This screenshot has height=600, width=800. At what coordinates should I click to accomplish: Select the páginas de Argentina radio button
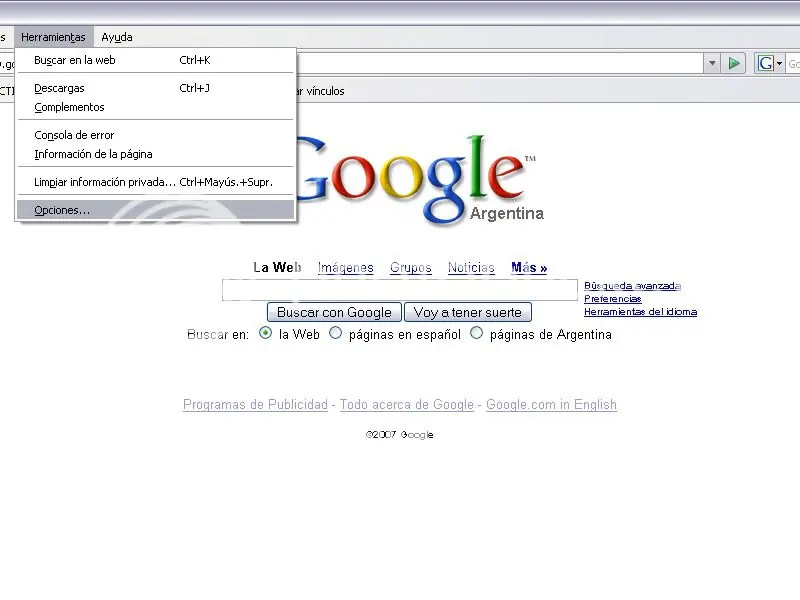point(476,333)
